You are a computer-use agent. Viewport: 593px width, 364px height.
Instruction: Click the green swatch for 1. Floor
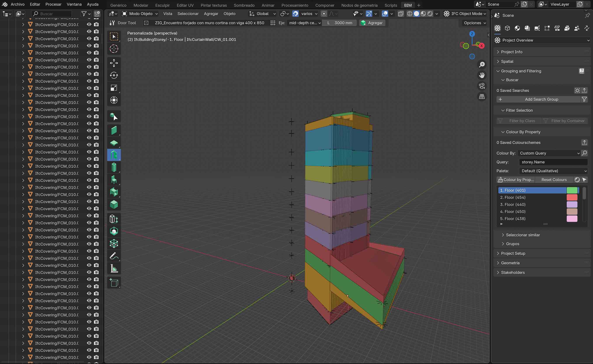coord(572,190)
